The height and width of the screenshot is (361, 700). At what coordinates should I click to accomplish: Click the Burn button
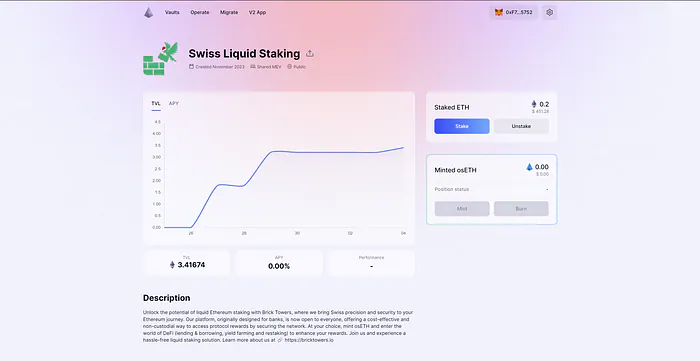(521, 208)
